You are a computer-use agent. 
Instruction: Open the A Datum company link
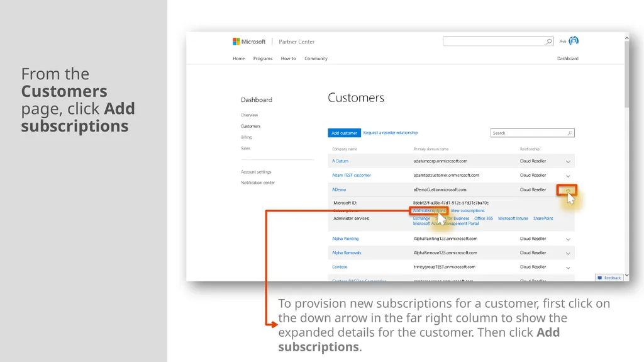pyautogui.click(x=340, y=161)
